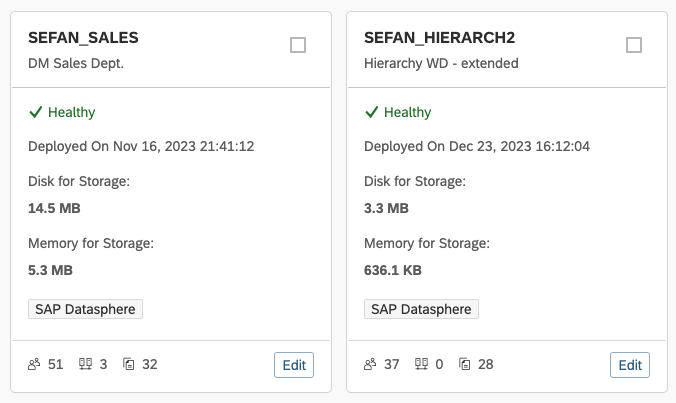The height and width of the screenshot is (403, 676).
Task: Click connections icon on SEFAN_HIERARCH2 card
Action: 421,364
